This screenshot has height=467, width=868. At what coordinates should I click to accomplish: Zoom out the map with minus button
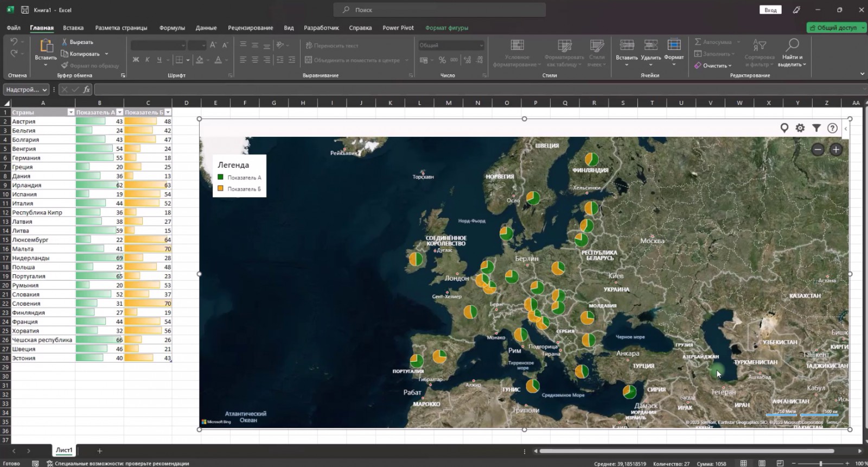point(818,149)
